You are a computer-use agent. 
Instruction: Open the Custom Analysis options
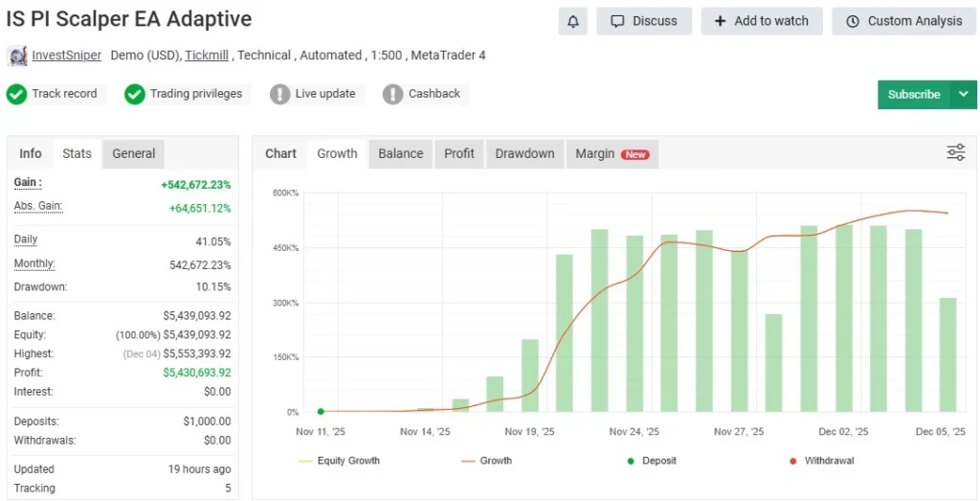904,21
